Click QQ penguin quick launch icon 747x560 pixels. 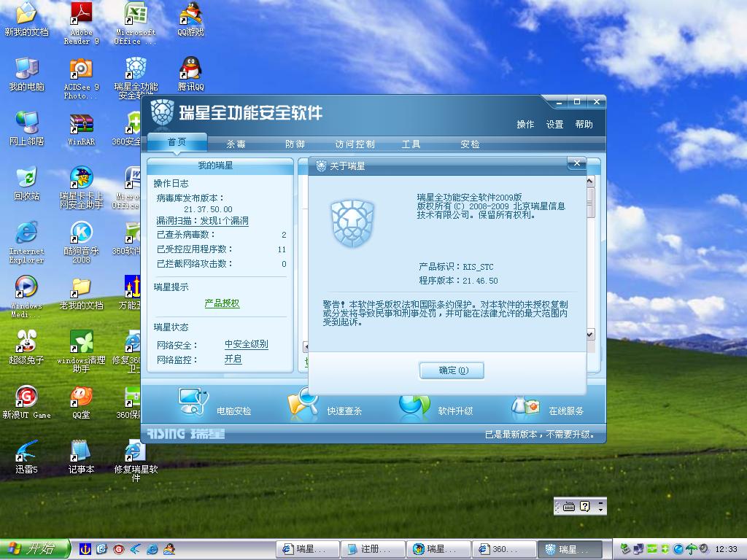169,549
